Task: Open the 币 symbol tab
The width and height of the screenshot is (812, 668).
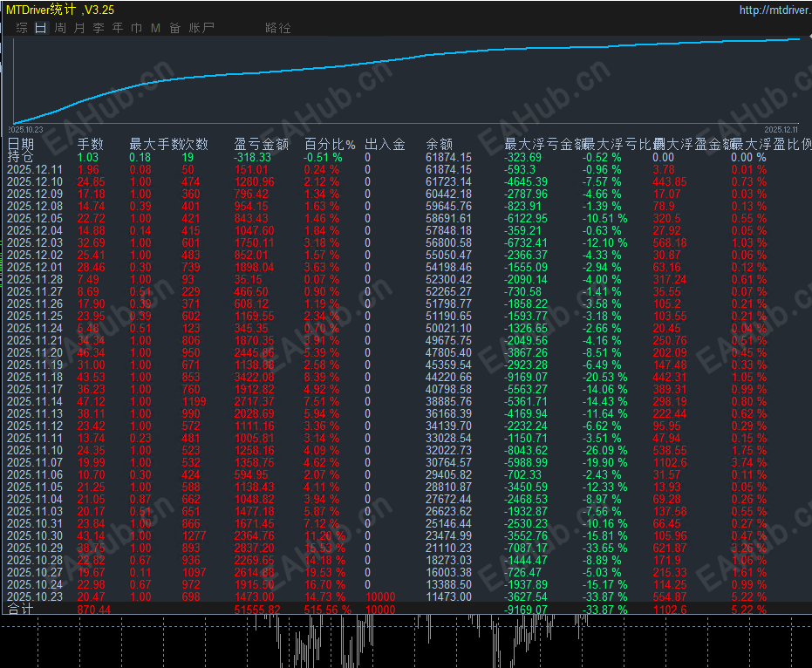Action: 137,28
